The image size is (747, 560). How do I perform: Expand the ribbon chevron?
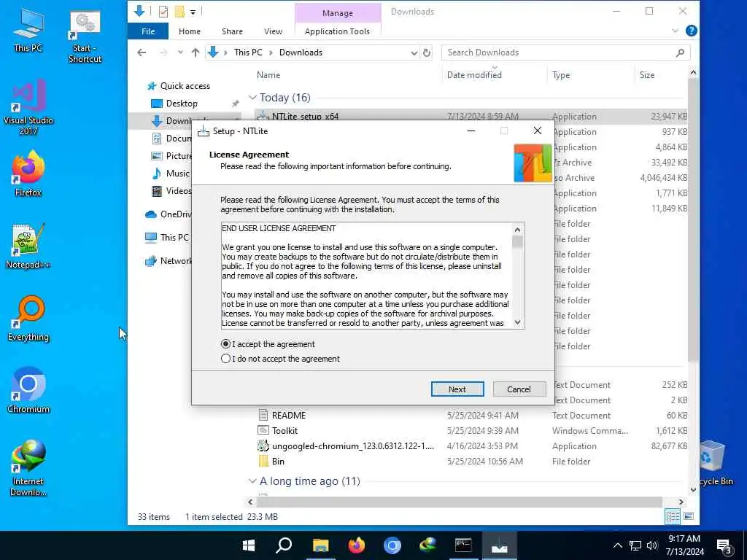coord(675,31)
